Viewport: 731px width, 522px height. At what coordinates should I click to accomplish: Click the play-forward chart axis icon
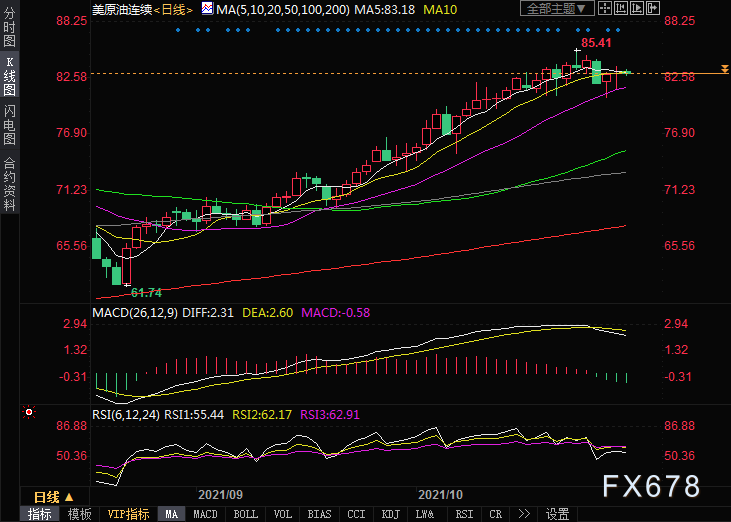coord(637,8)
